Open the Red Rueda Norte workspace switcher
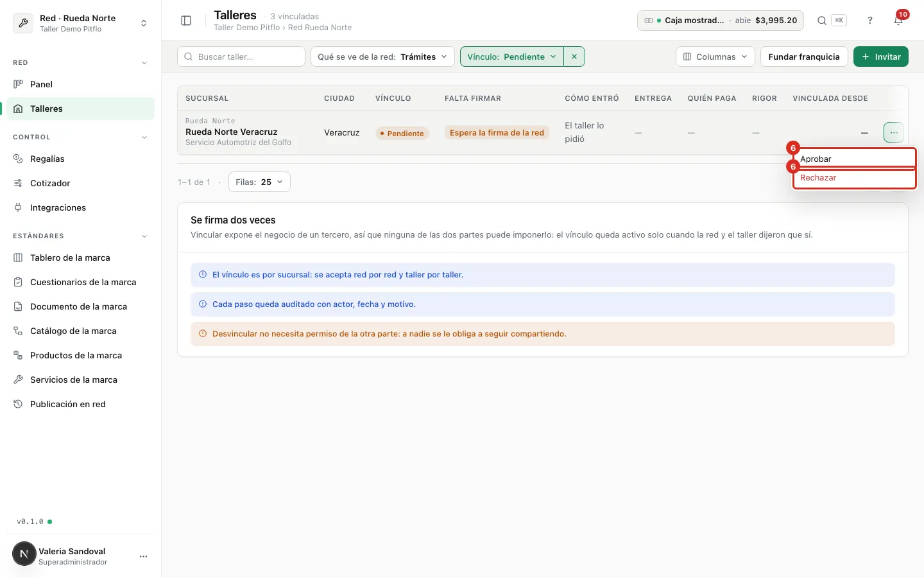Viewport: 924px width, 578px height. pyautogui.click(x=80, y=23)
